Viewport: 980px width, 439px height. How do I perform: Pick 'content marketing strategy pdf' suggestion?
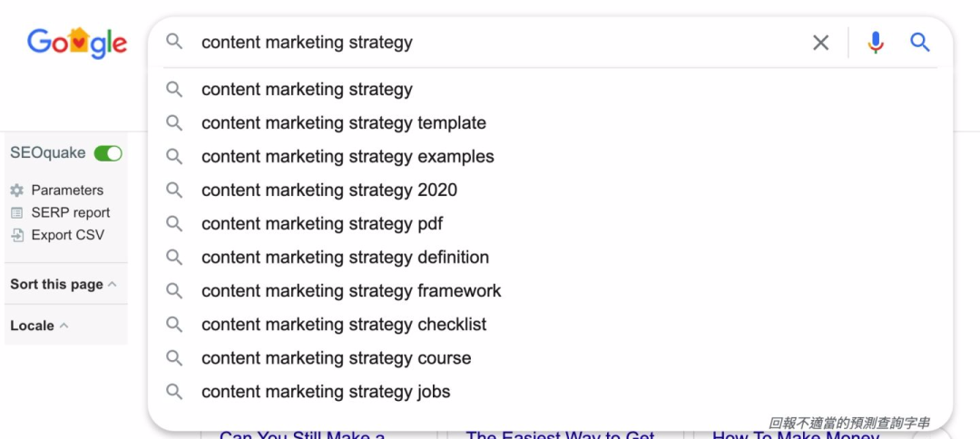322,224
